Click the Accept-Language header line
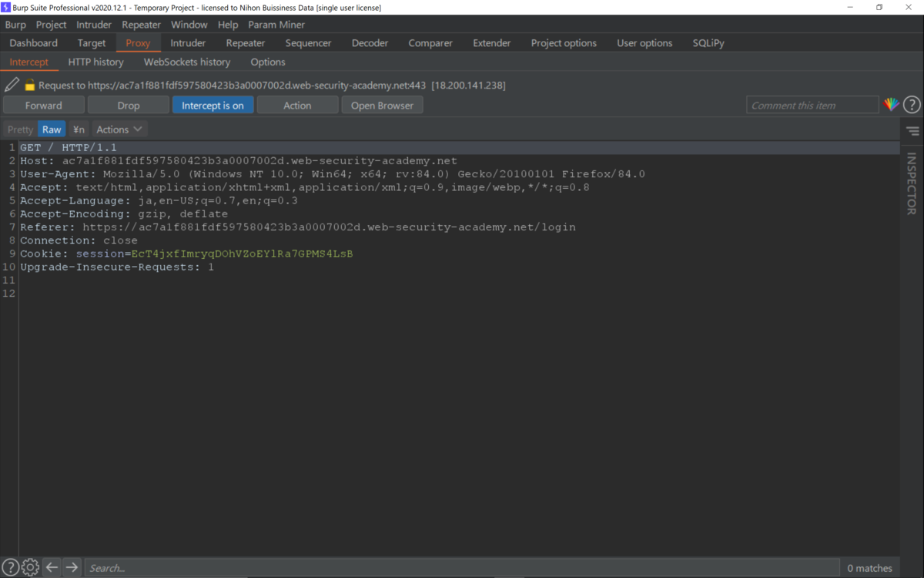This screenshot has height=578, width=924. click(x=159, y=200)
